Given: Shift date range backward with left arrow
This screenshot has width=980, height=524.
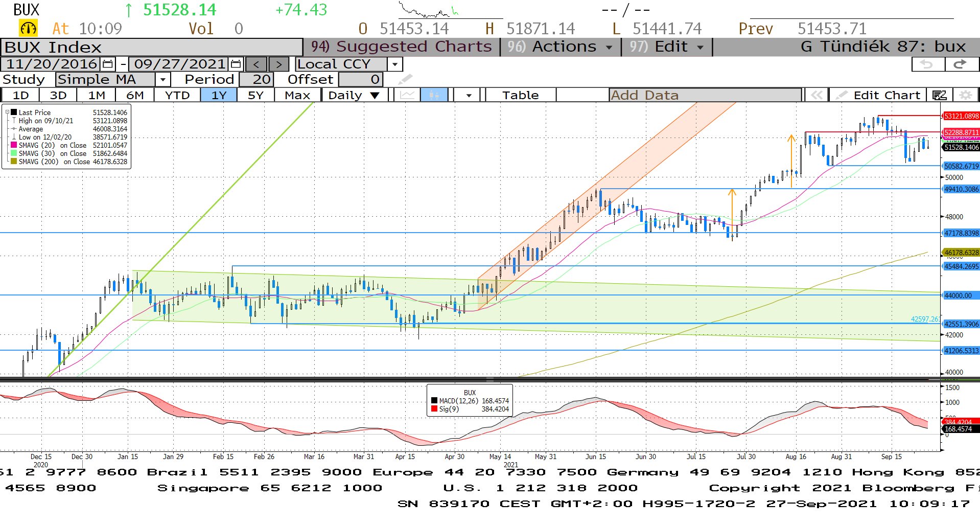Looking at the screenshot, I should tap(256, 64).
